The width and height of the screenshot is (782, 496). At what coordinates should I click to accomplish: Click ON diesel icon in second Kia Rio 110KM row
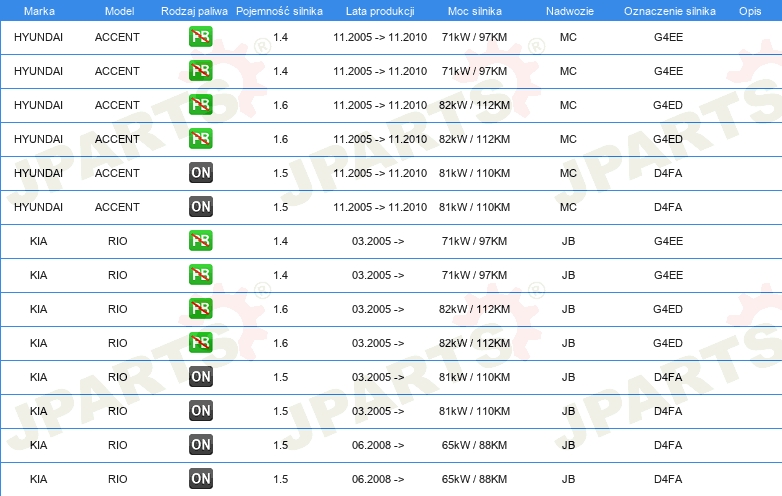(x=200, y=411)
